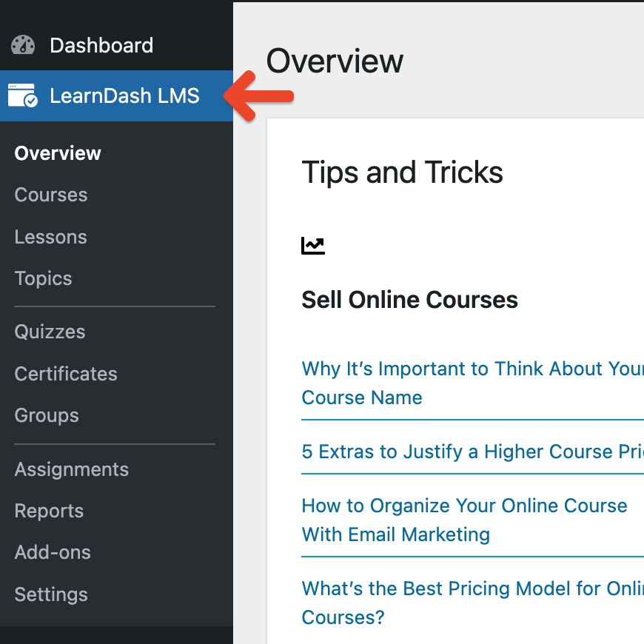Open the Lessons page
The image size is (644, 644).
click(x=51, y=237)
